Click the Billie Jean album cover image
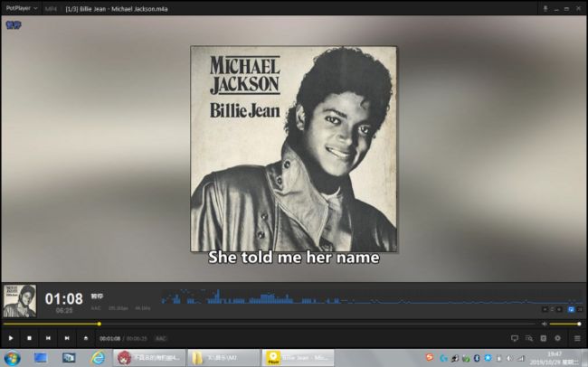 294,148
